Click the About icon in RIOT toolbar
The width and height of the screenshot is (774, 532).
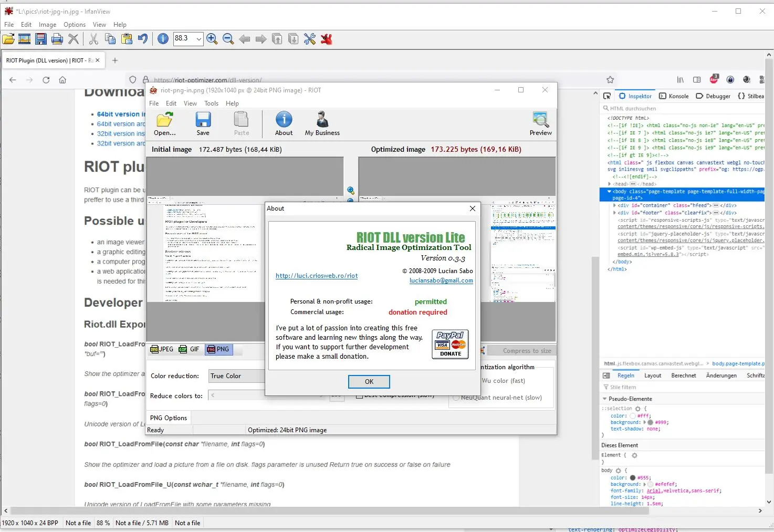(284, 124)
